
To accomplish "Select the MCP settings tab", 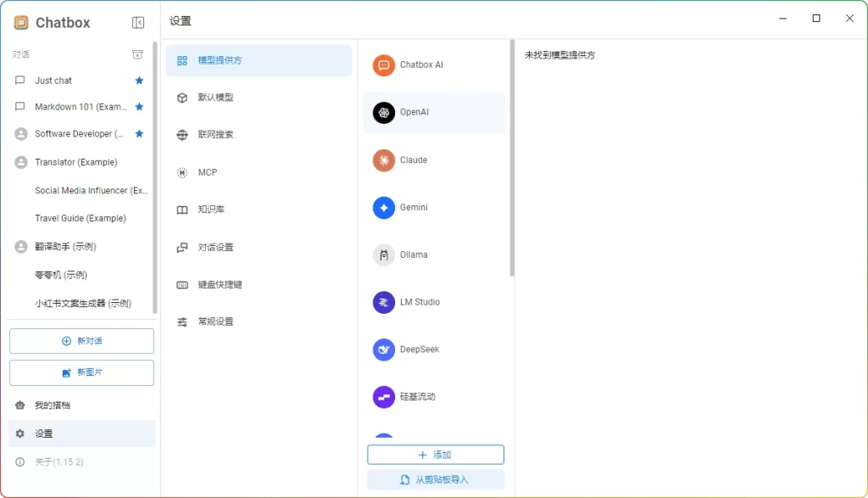I will tap(259, 172).
